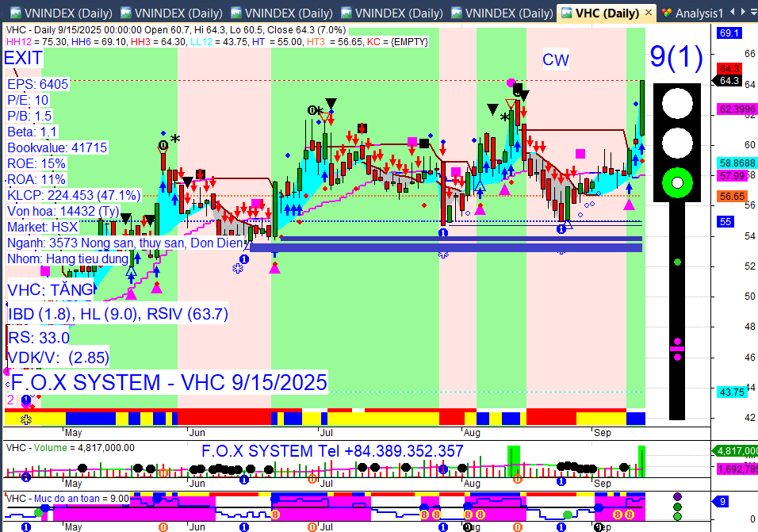The width and height of the screenshot is (758, 532).
Task: Select the 'RS: 33.0' text
Action: (x=39, y=337)
